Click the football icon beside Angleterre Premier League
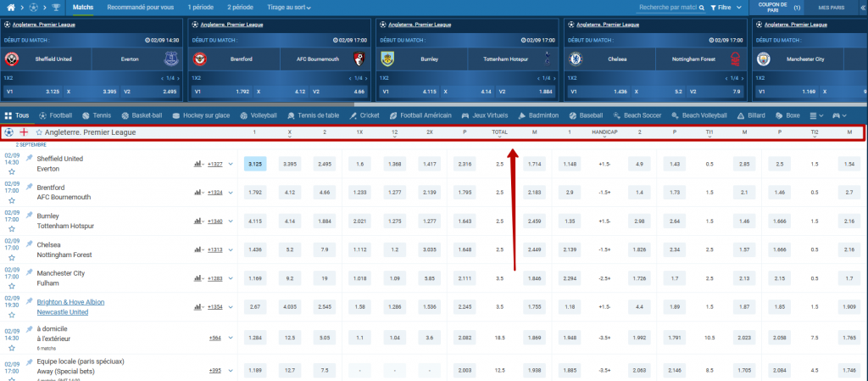Screen dimensions: 868x381 8,133
